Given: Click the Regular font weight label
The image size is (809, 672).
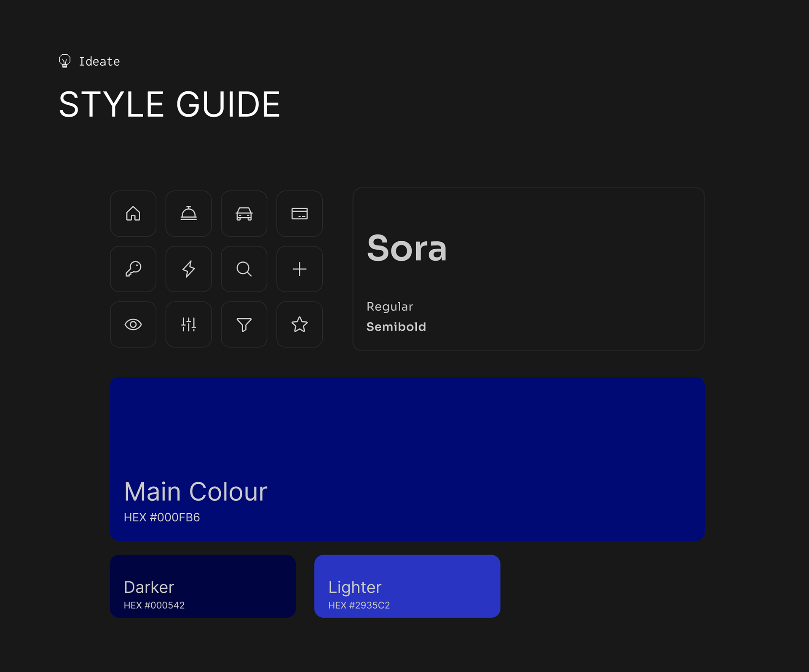Looking at the screenshot, I should [390, 307].
